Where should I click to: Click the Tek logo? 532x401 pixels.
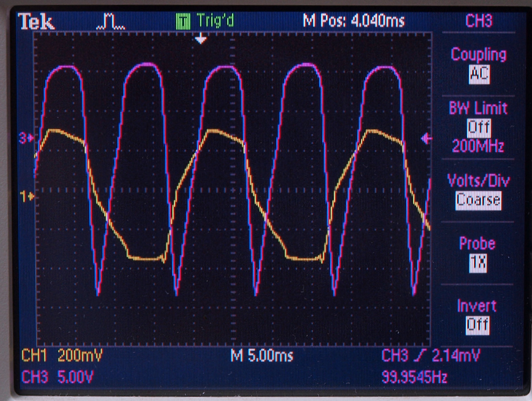point(36,22)
